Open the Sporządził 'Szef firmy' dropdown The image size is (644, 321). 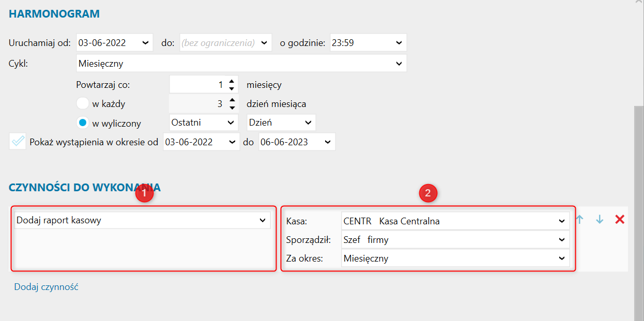tap(562, 240)
